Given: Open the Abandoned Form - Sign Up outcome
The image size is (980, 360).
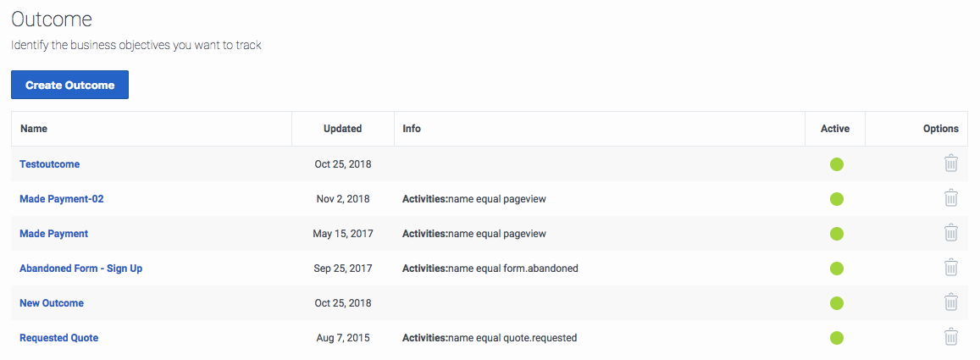Looking at the screenshot, I should coord(81,269).
